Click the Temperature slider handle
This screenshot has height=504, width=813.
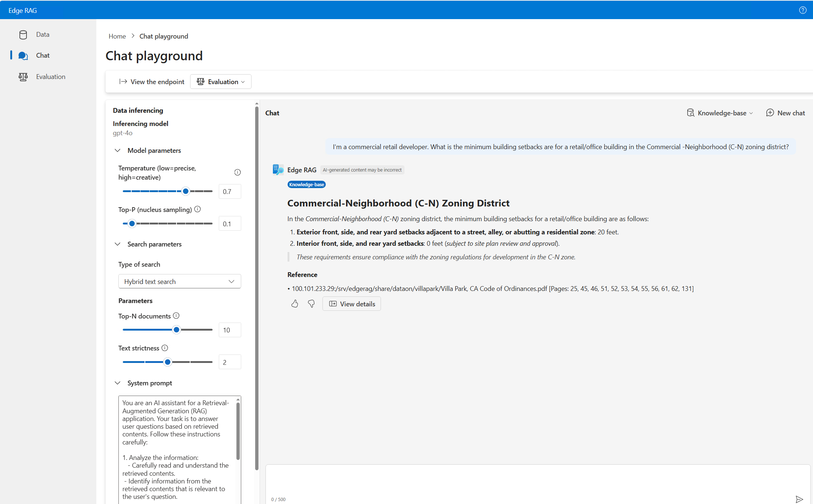[186, 191]
